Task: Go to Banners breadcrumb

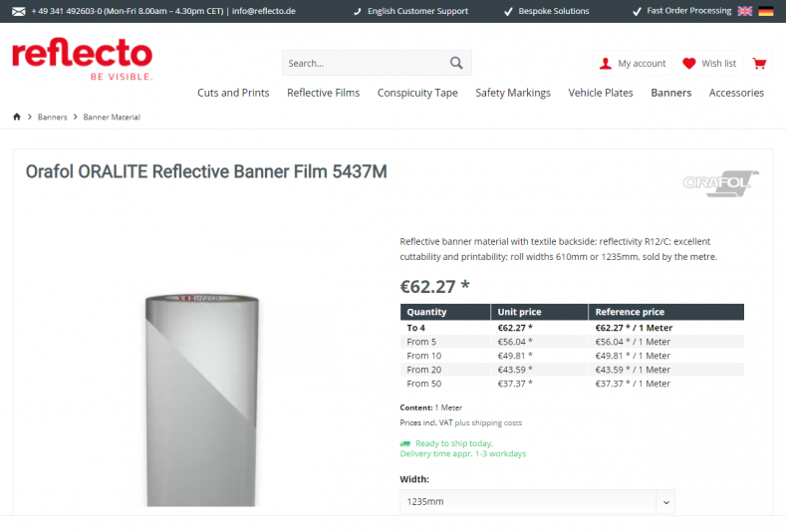Action: coord(52,117)
